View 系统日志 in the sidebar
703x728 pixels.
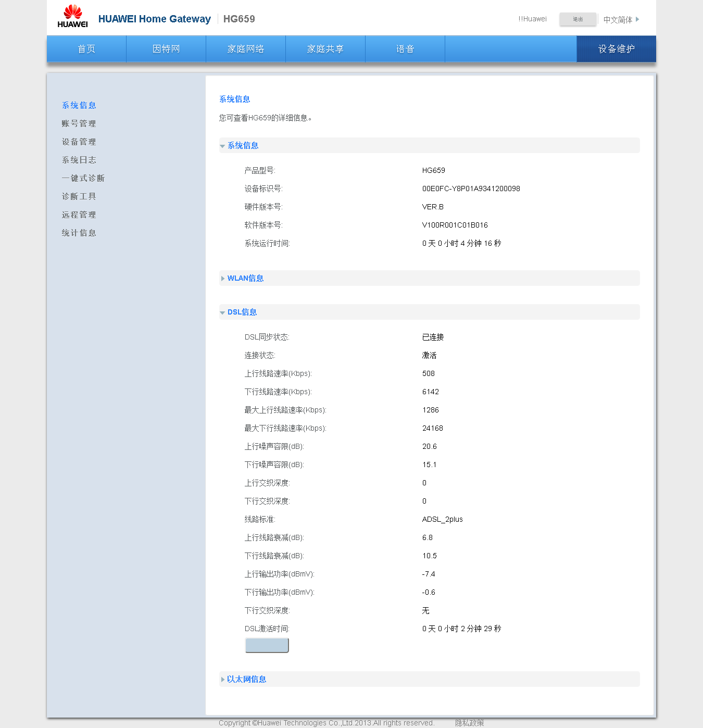click(79, 160)
